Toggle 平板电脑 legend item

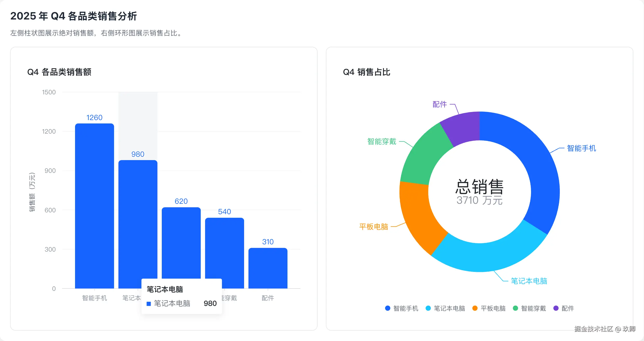click(x=493, y=308)
